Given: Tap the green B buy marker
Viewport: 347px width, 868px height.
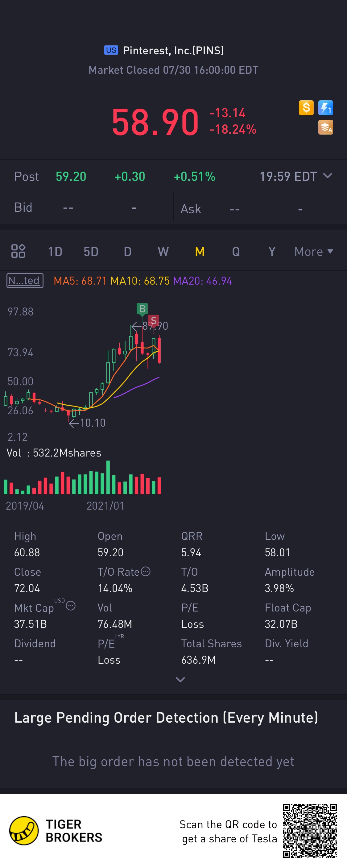Looking at the screenshot, I should pyautogui.click(x=143, y=309).
